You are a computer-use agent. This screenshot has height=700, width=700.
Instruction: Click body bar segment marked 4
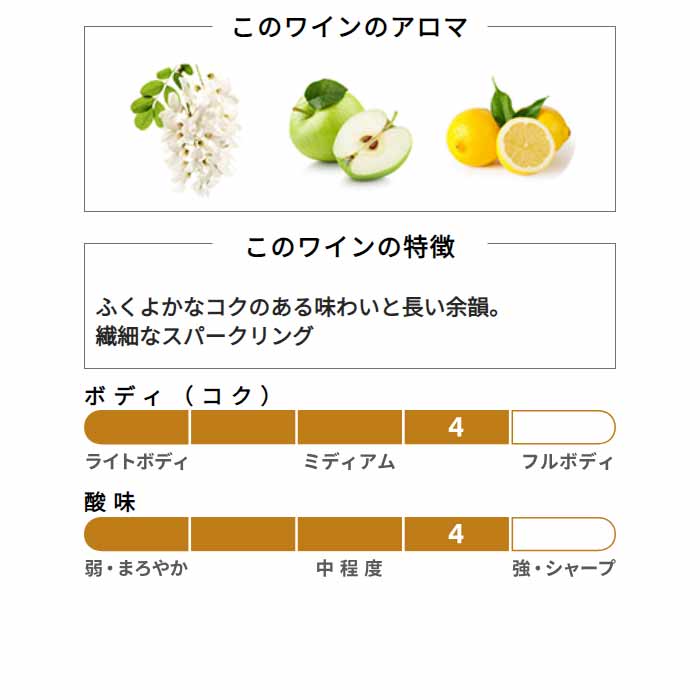pyautogui.click(x=456, y=427)
